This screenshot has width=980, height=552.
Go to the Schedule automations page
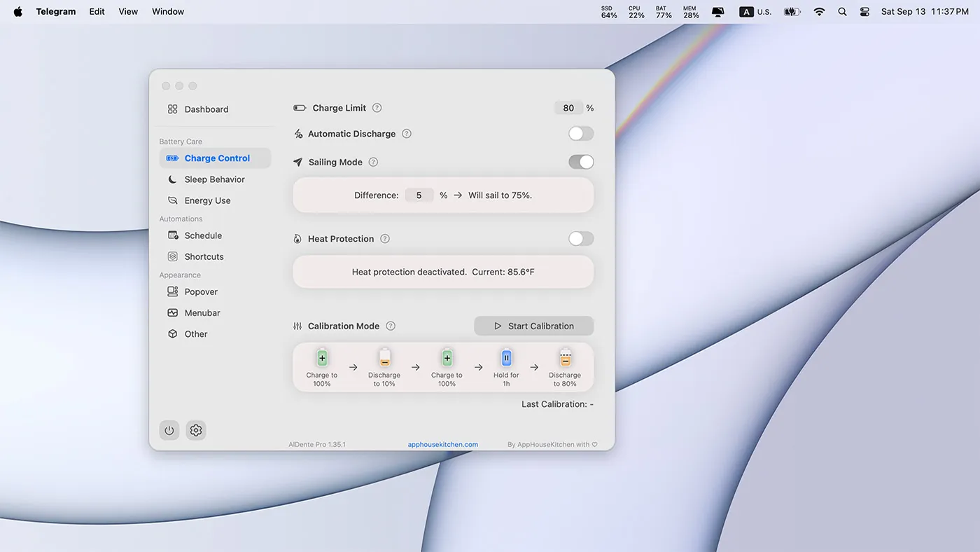tap(203, 235)
